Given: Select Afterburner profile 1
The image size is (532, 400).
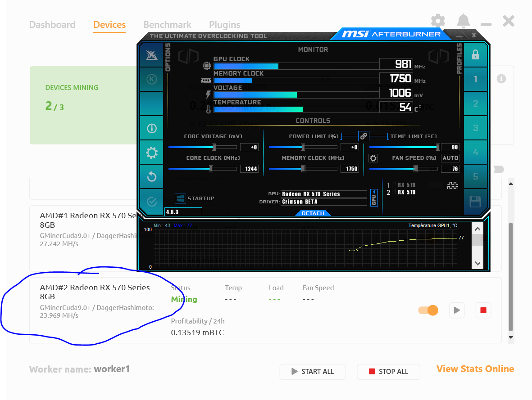Looking at the screenshot, I should 475,79.
